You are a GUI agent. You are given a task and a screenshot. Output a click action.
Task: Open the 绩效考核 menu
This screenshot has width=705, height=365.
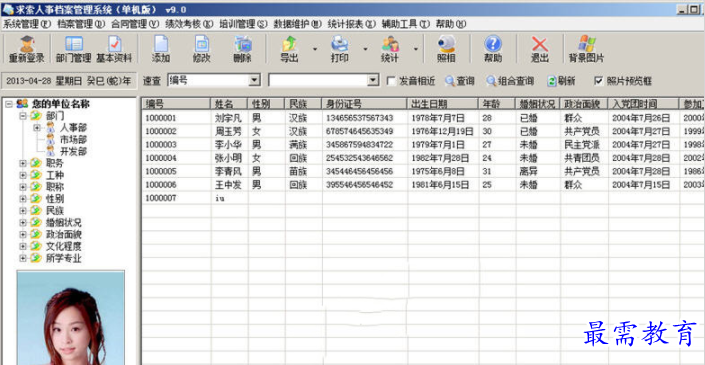click(189, 24)
